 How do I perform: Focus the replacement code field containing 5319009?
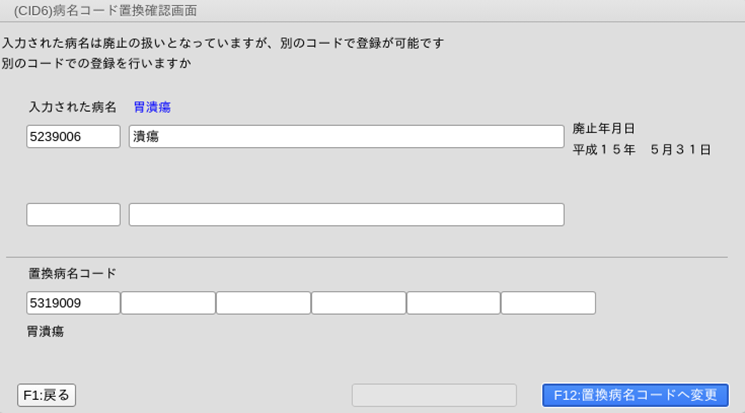(73, 303)
